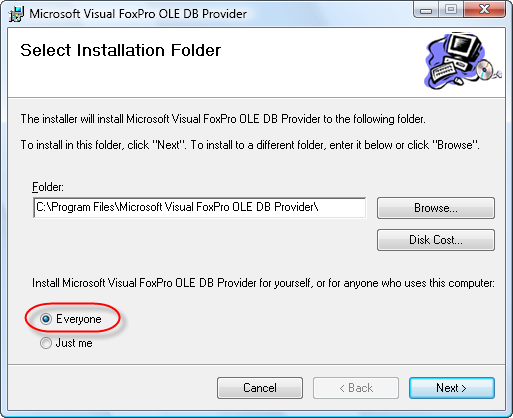513x418 pixels.
Task: Click the line starting 'The installer will install'
Action: click(x=223, y=119)
